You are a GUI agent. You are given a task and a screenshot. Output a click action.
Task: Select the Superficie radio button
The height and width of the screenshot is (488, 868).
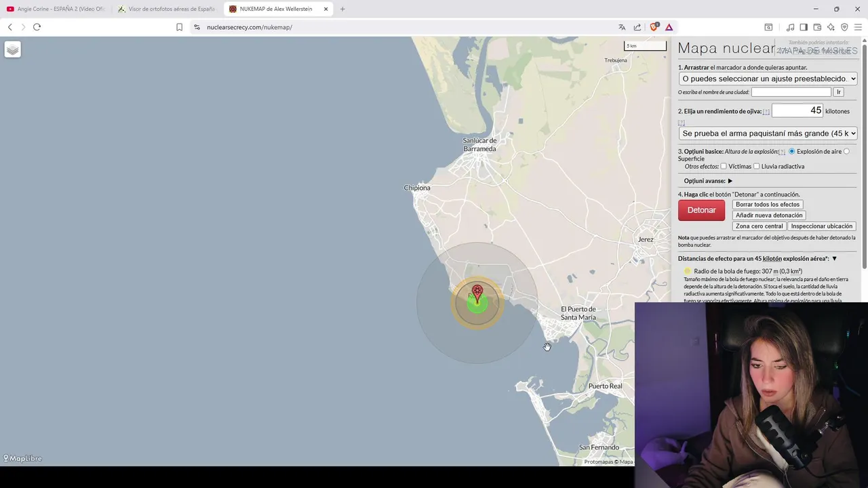[846, 151]
